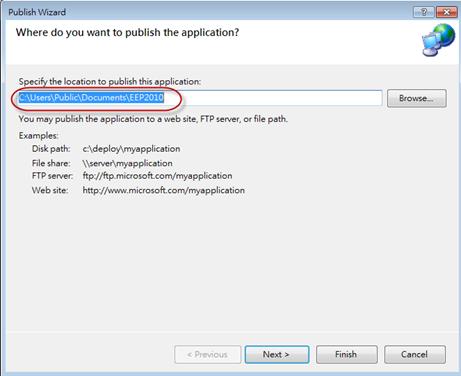Click the disabled Previous button

[x=207, y=354]
